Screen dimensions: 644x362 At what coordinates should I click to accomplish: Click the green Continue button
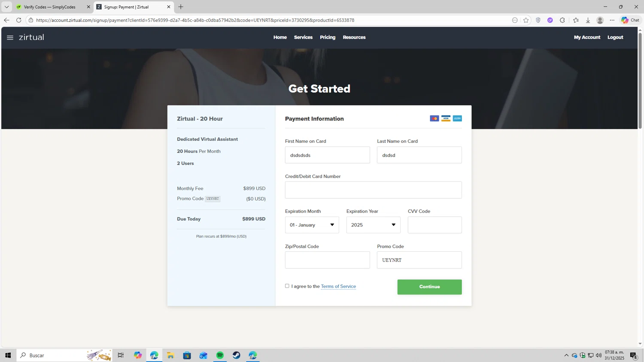point(429,287)
